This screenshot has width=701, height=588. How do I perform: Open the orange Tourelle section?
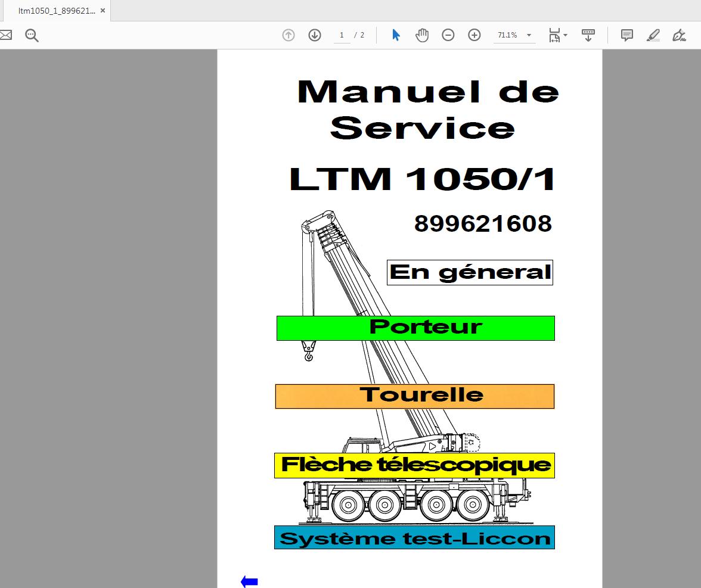415,396
